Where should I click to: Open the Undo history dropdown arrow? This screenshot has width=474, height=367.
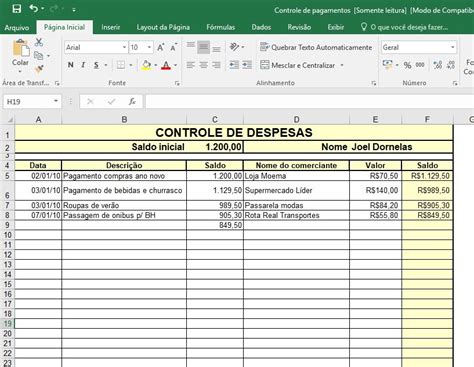[43, 9]
